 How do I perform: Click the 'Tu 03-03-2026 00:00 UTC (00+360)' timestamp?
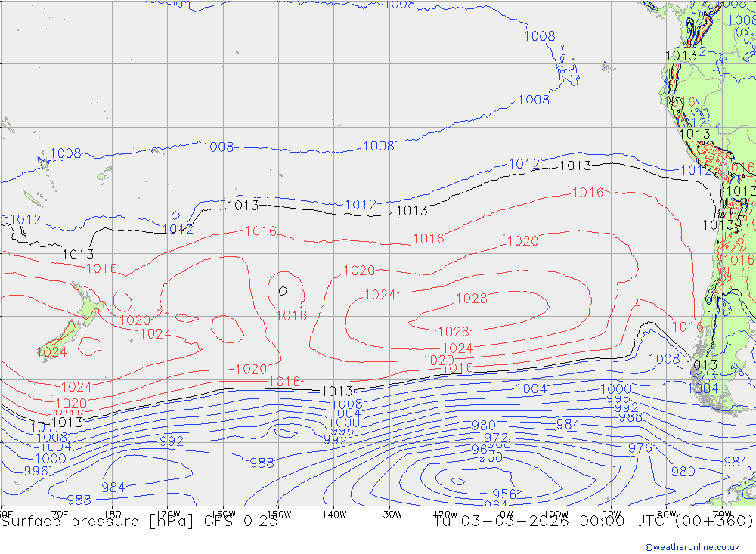point(593,522)
